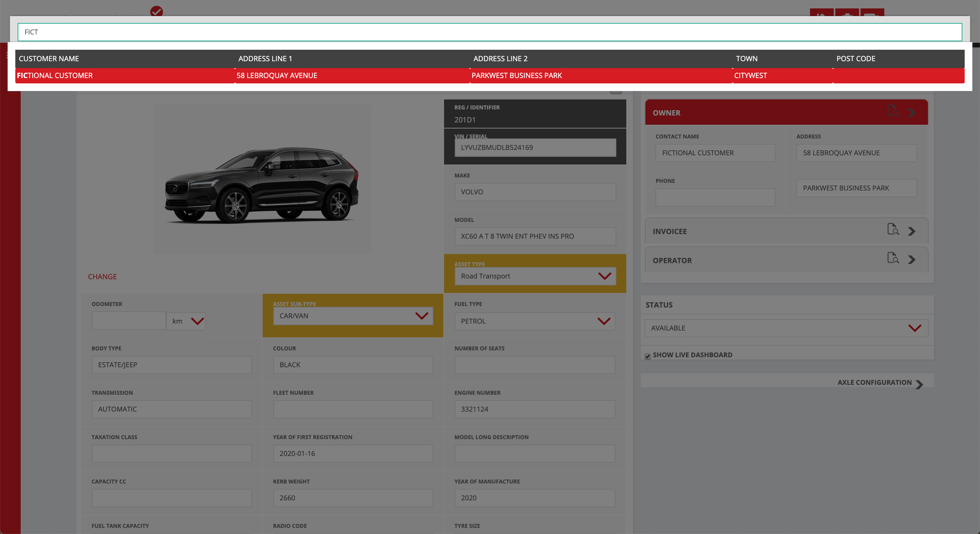Image resolution: width=980 pixels, height=534 pixels.
Task: Click Year of First Registration field
Action: pos(353,454)
